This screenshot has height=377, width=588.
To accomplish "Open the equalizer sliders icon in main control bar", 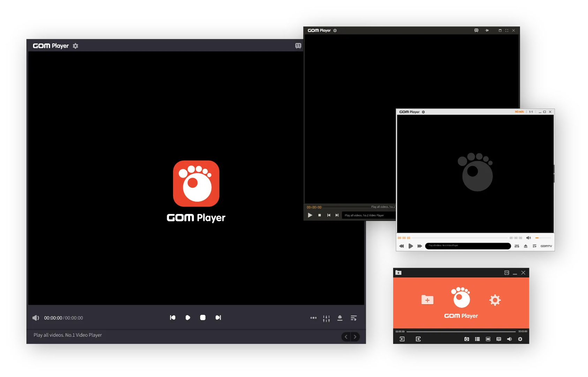I will pos(326,318).
